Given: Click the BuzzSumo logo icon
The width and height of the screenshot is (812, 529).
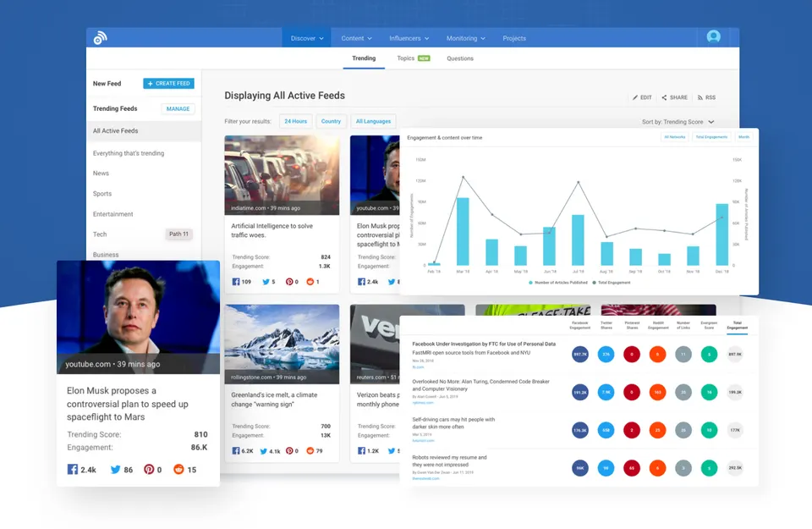Looking at the screenshot, I should coord(100,37).
